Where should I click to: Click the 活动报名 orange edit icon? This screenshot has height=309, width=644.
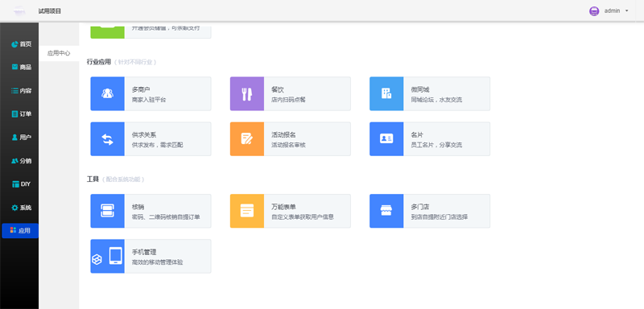tap(247, 138)
